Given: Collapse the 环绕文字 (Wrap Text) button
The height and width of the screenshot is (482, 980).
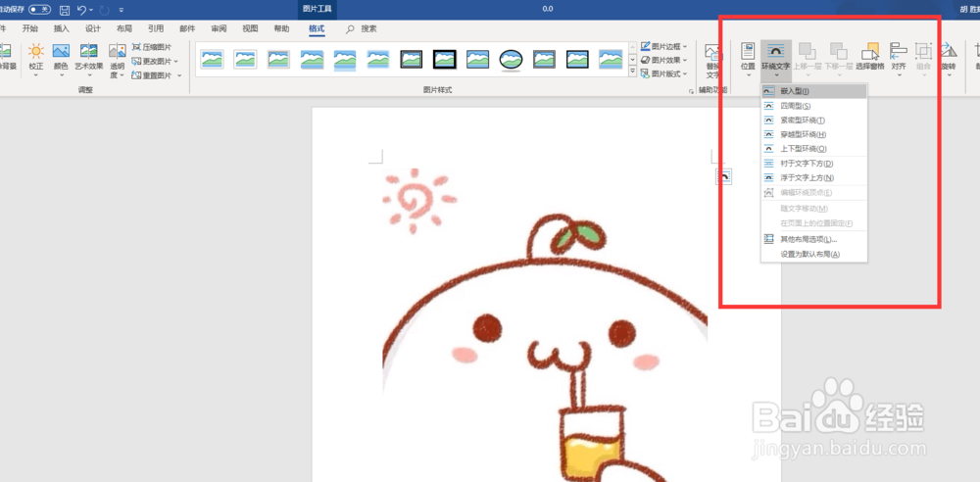Looking at the screenshot, I should click(x=775, y=60).
